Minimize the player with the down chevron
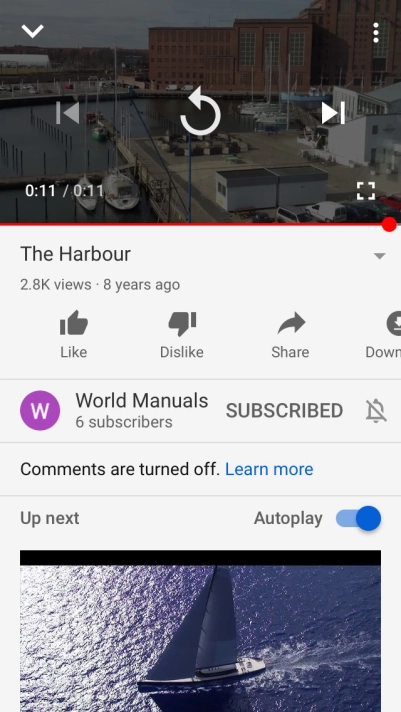 pos(32,31)
